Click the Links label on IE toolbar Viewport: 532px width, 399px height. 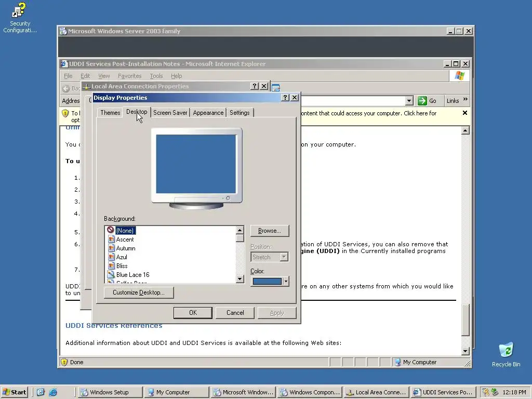click(453, 101)
